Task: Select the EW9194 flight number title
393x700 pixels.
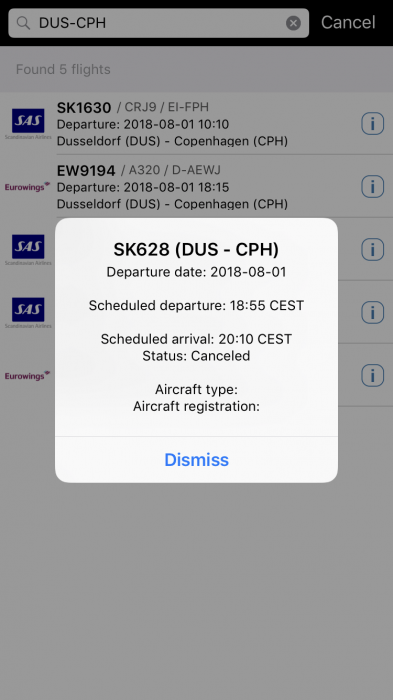Action: 86,170
